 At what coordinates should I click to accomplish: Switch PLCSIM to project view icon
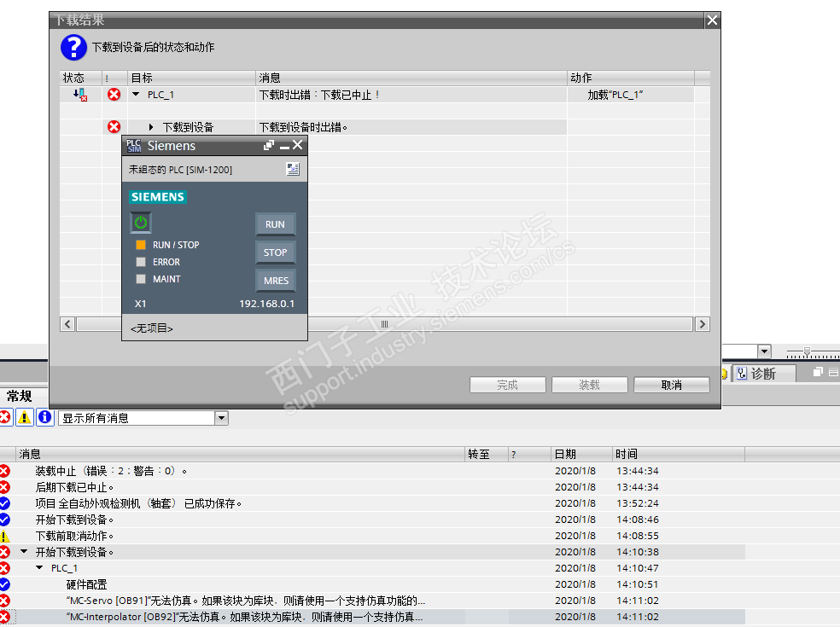pos(293,169)
